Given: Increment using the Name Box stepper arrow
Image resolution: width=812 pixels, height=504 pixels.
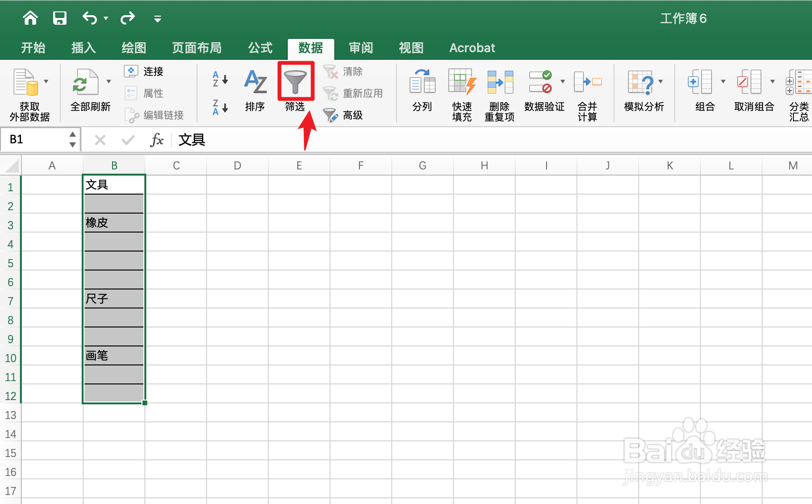Looking at the screenshot, I should [x=72, y=136].
